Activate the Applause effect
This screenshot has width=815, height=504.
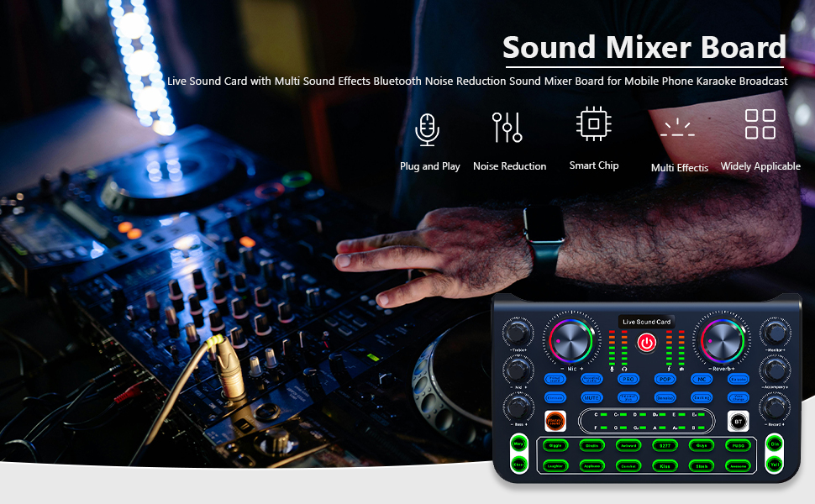[592, 466]
